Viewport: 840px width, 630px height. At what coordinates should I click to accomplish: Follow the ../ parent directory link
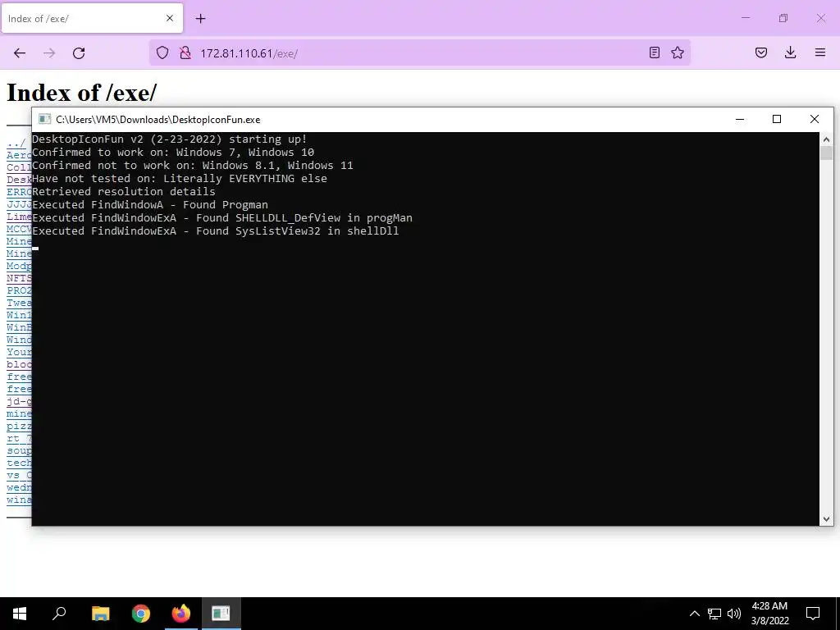click(16, 143)
